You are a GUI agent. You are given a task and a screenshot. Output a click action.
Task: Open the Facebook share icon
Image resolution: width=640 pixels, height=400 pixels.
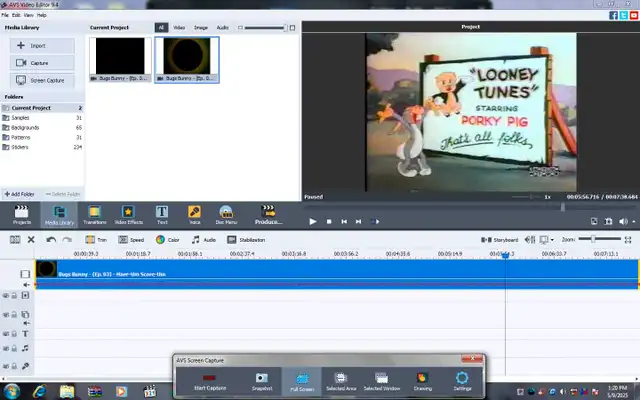[x=613, y=15]
